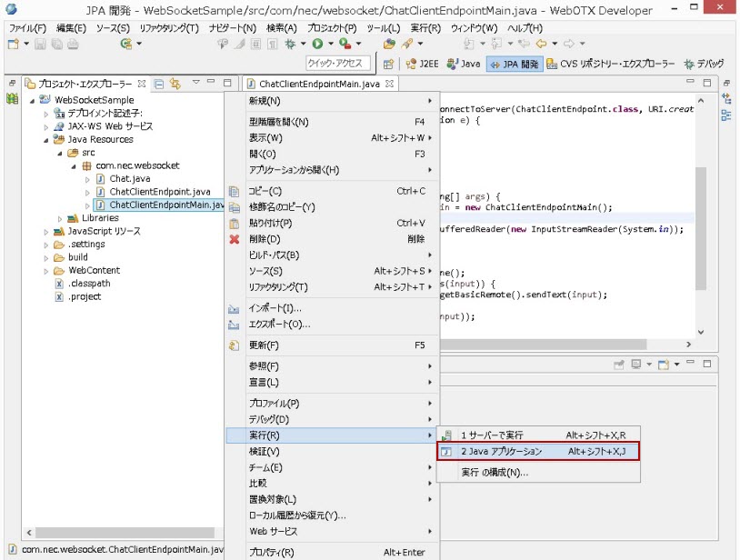Click the Debug bug toolbar icon
This screenshot has width=740, height=560.
(291, 44)
